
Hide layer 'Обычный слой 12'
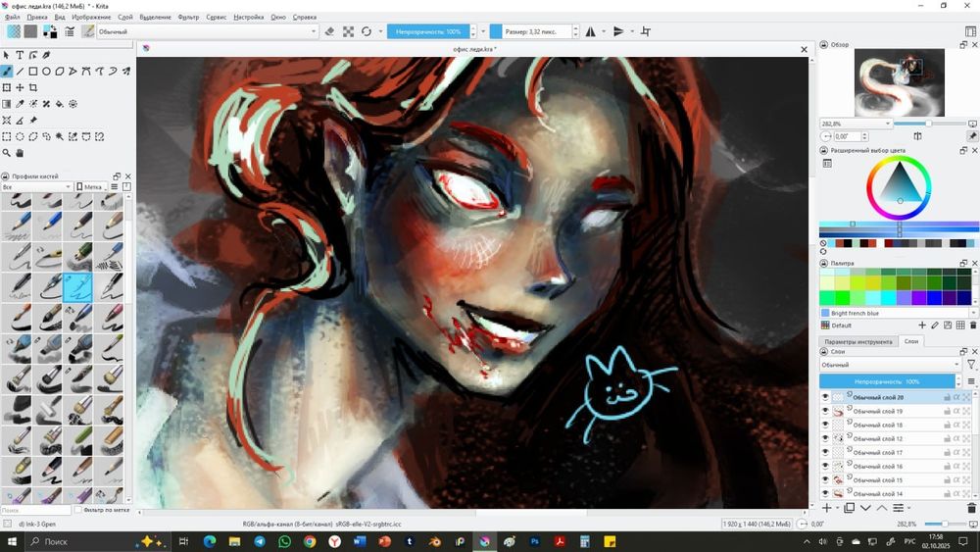(825, 438)
